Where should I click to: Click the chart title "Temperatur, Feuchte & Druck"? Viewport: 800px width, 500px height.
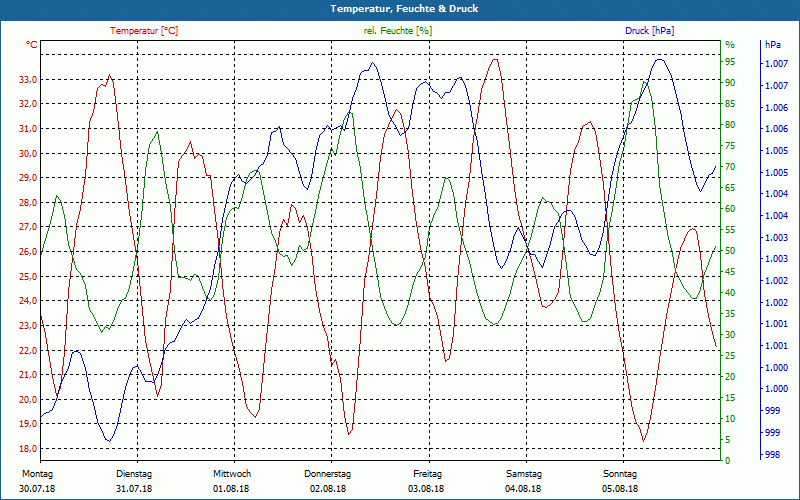pyautogui.click(x=404, y=9)
